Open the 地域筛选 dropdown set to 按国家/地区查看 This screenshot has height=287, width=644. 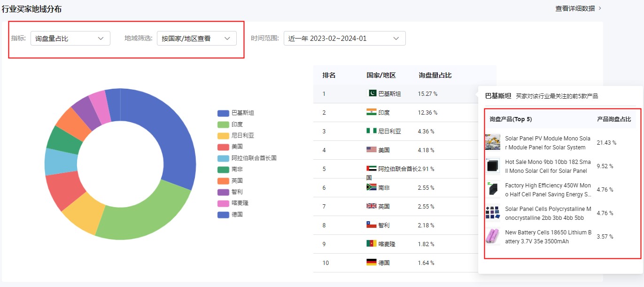pos(197,38)
